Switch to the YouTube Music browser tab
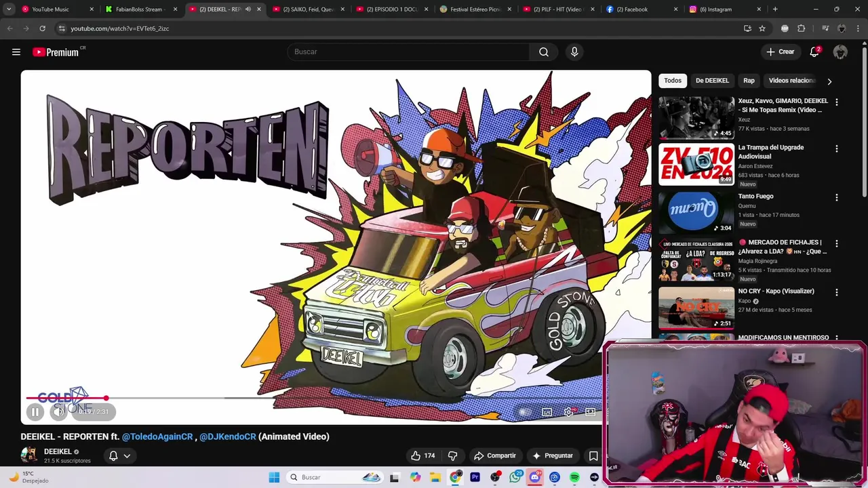Image resolution: width=868 pixels, height=488 pixels. [x=57, y=9]
